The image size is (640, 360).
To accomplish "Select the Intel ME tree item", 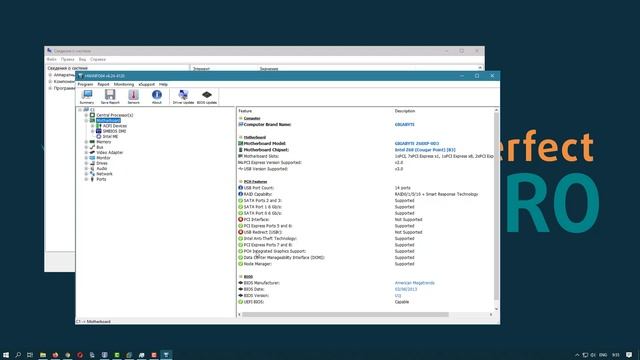I will click(x=110, y=136).
